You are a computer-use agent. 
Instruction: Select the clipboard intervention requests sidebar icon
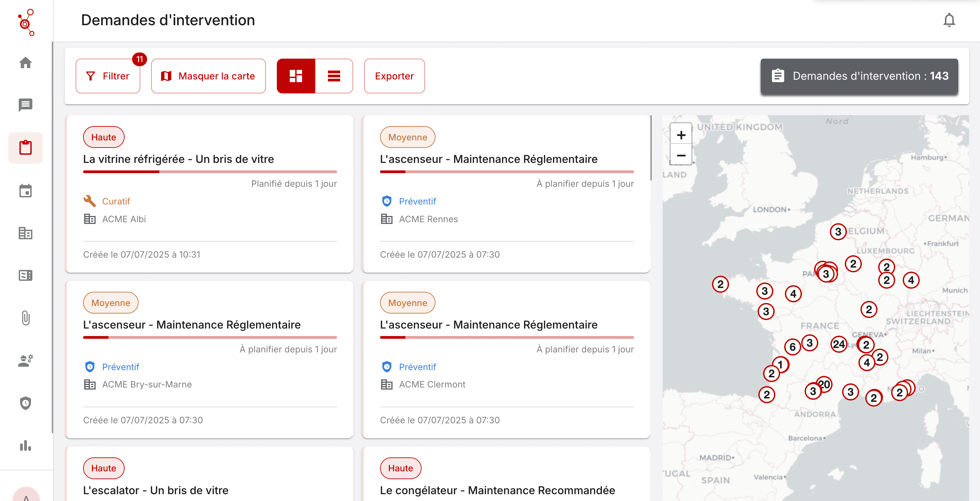coord(26,148)
